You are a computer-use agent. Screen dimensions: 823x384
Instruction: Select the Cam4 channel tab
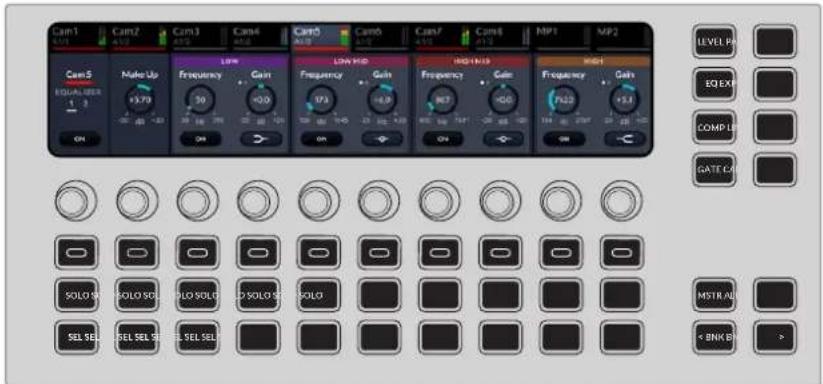click(x=260, y=37)
